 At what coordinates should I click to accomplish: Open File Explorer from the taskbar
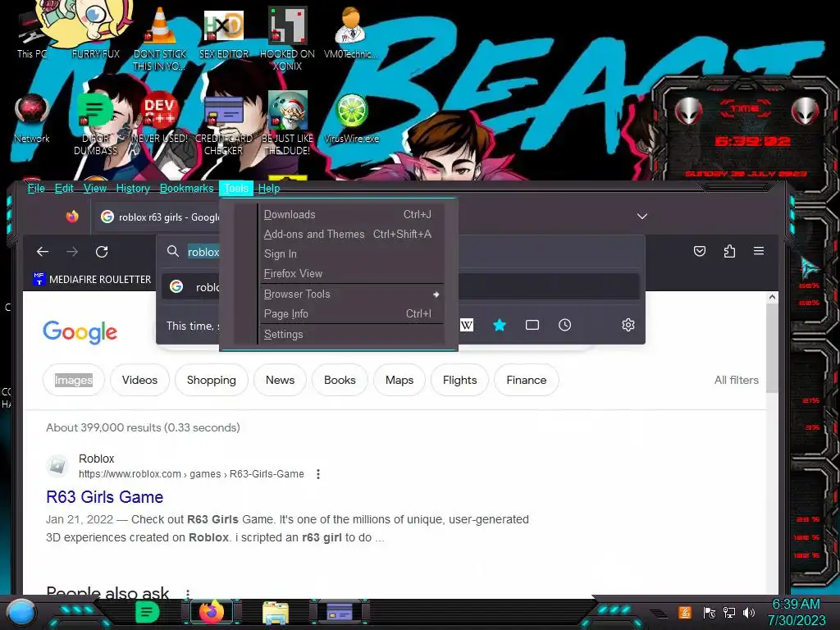(276, 612)
